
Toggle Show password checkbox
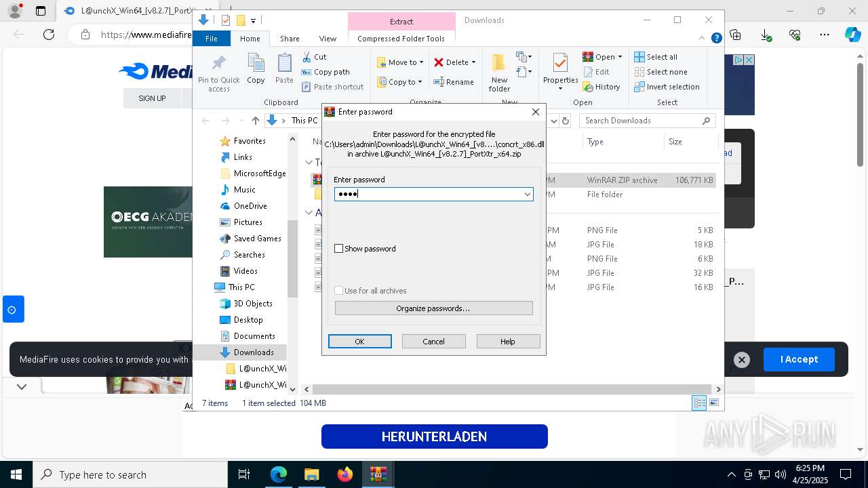[339, 249]
